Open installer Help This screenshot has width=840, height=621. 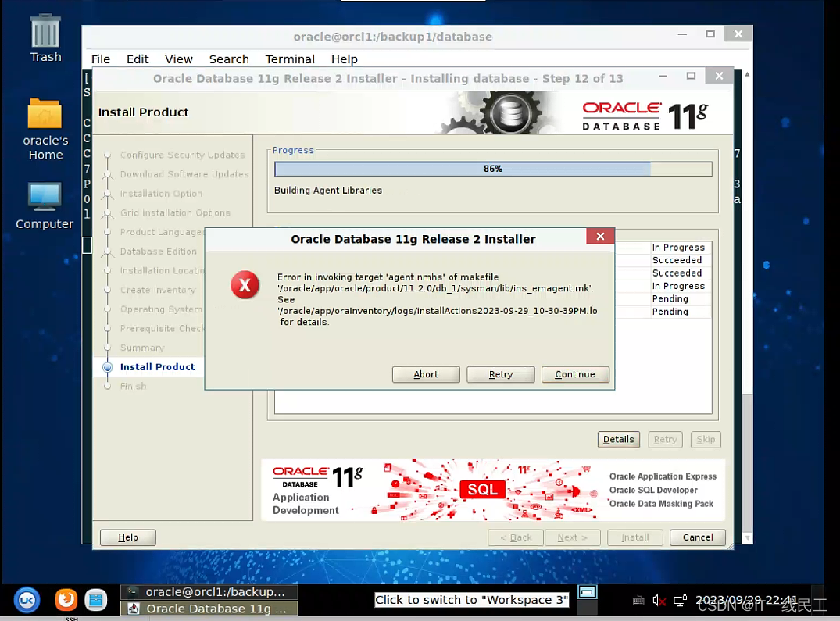tap(127, 537)
